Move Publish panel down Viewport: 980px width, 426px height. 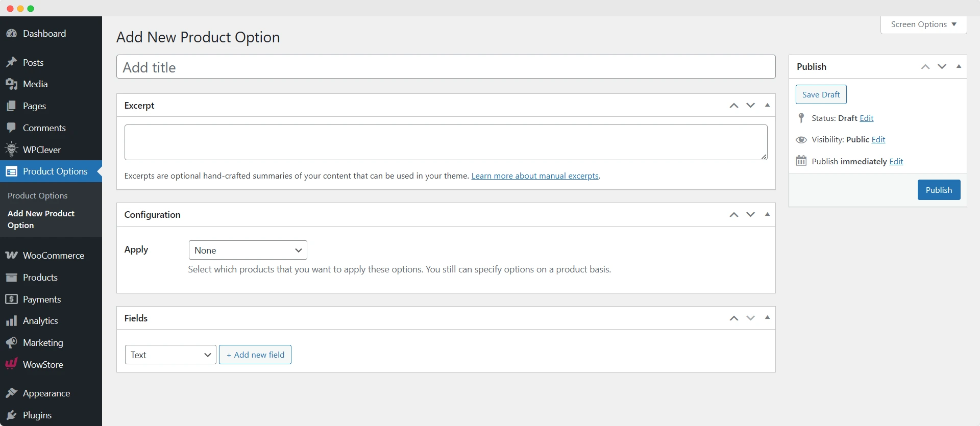(942, 67)
